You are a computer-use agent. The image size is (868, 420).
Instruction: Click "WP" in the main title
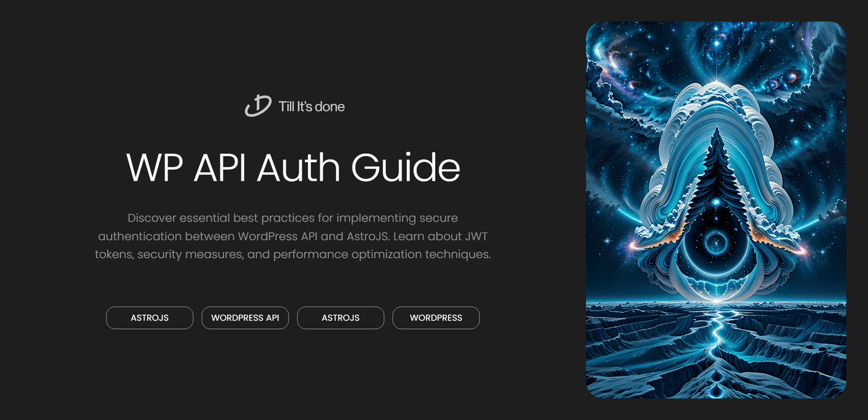[154, 168]
